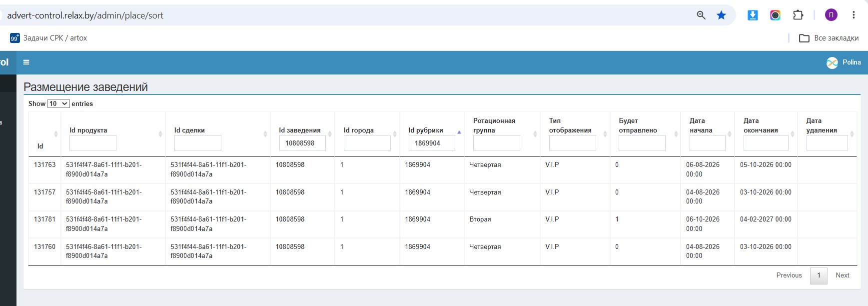Open the Chrome profile avatar
Image resolution: width=868 pixels, height=306 pixels.
pos(831,15)
